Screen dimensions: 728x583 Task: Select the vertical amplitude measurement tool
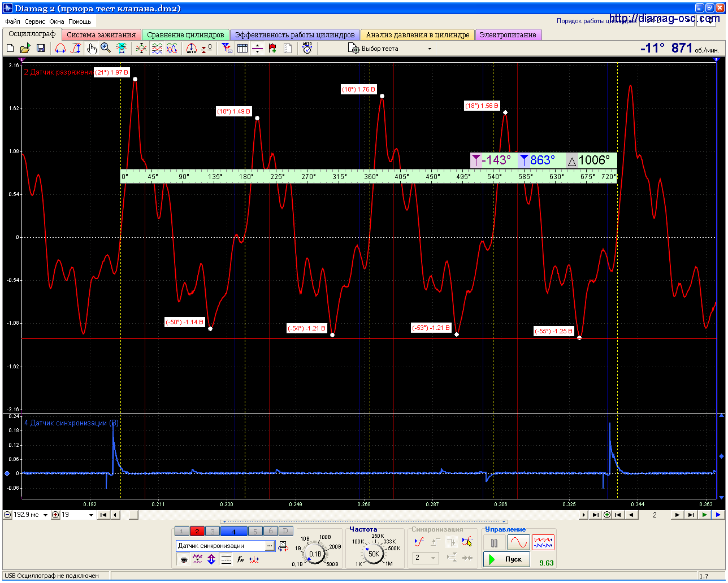(x=76, y=49)
